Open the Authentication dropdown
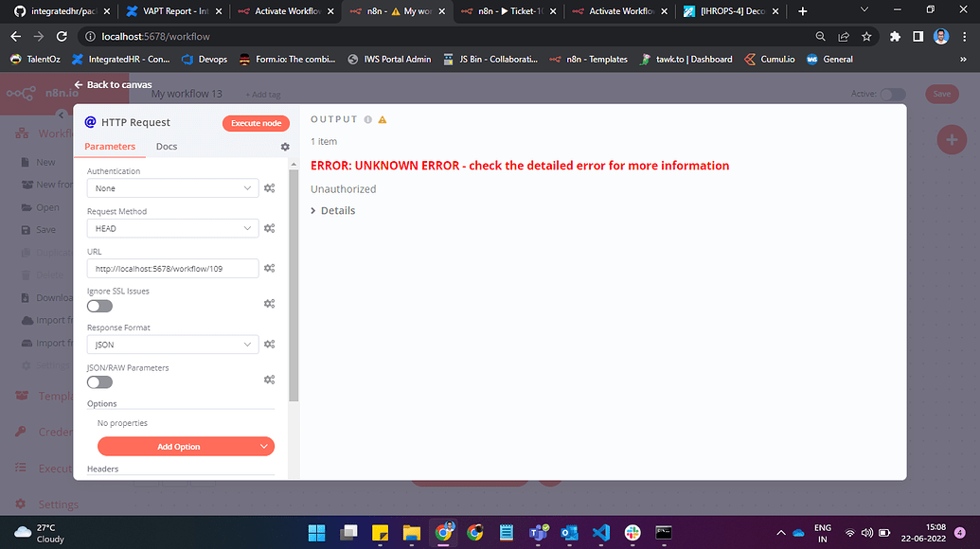The width and height of the screenshot is (980, 549). pos(171,187)
